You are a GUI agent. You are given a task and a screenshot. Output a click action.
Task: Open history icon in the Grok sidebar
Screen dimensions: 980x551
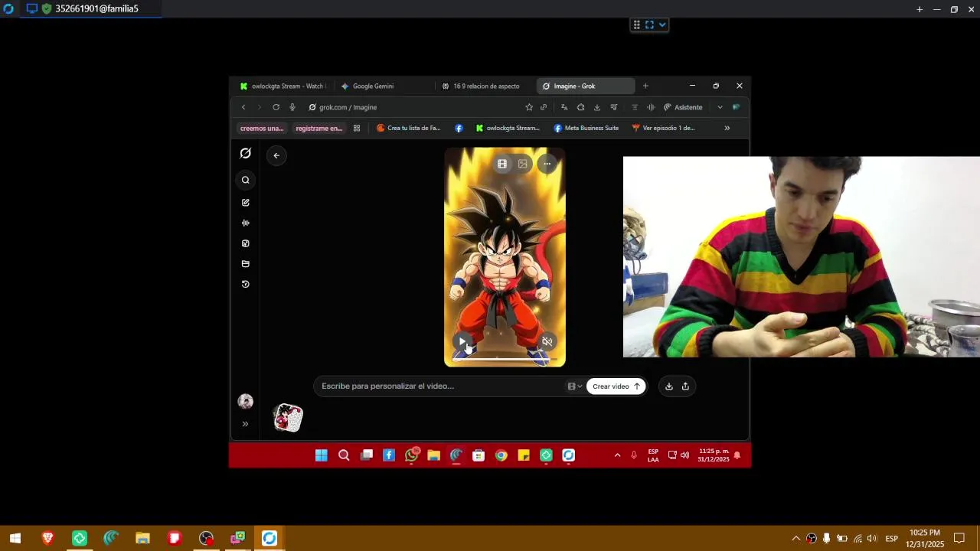coord(245,284)
